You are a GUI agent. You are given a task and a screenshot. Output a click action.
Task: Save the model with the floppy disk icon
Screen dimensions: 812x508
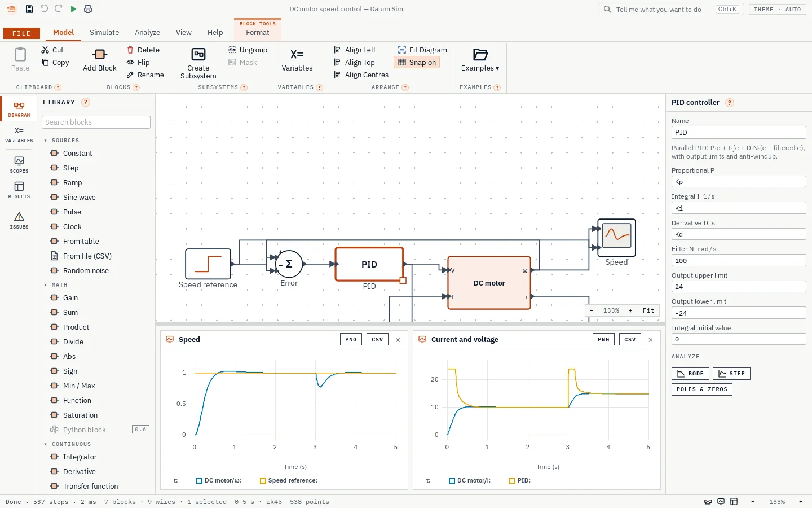pyautogui.click(x=29, y=9)
